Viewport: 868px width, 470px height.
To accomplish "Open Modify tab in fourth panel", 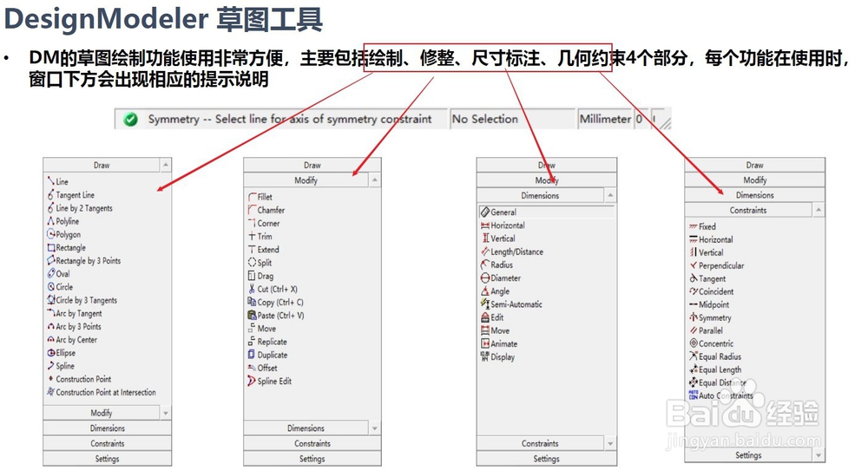I will click(754, 180).
